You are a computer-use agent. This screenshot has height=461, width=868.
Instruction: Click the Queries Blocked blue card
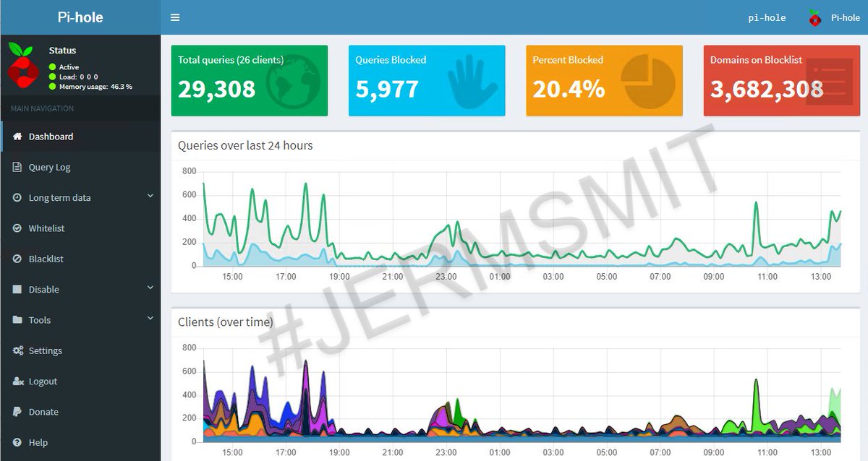[427, 81]
